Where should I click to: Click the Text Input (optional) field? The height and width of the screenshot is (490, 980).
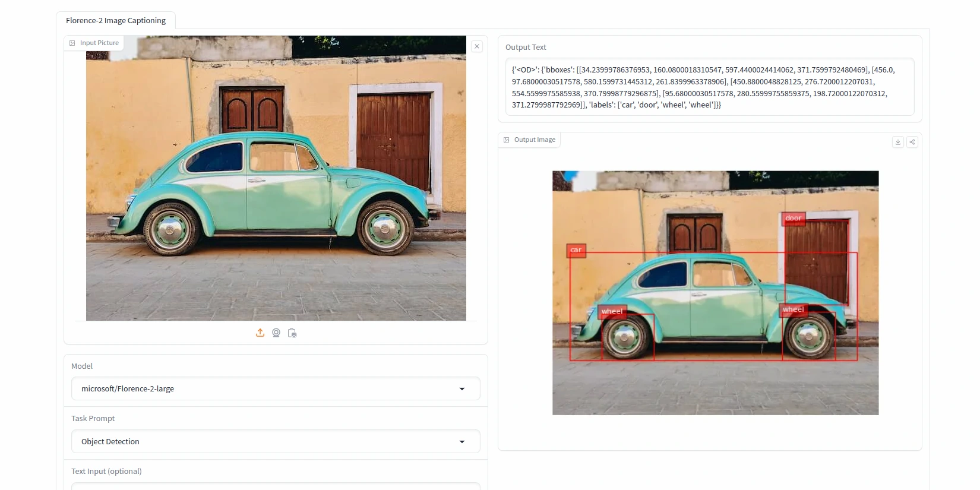coord(276,486)
